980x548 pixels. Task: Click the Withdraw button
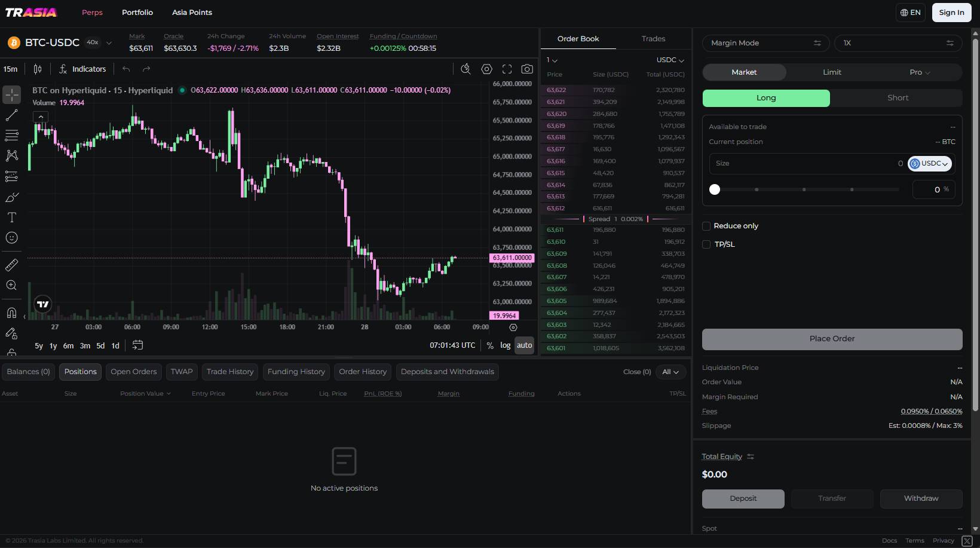(921, 498)
